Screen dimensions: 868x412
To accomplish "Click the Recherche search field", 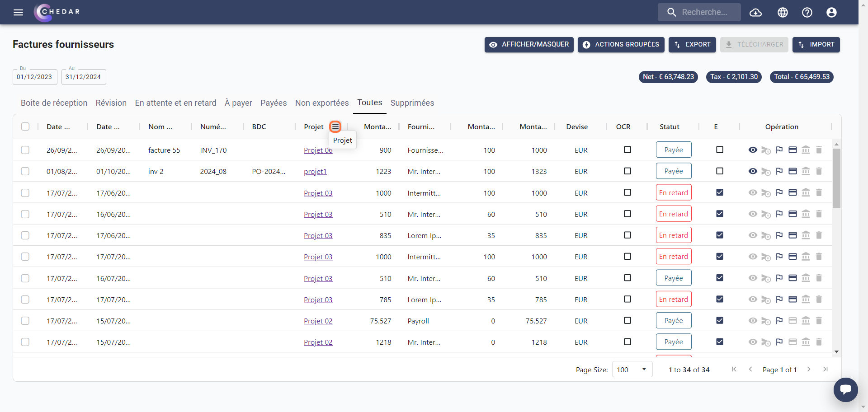I will 699,12.
